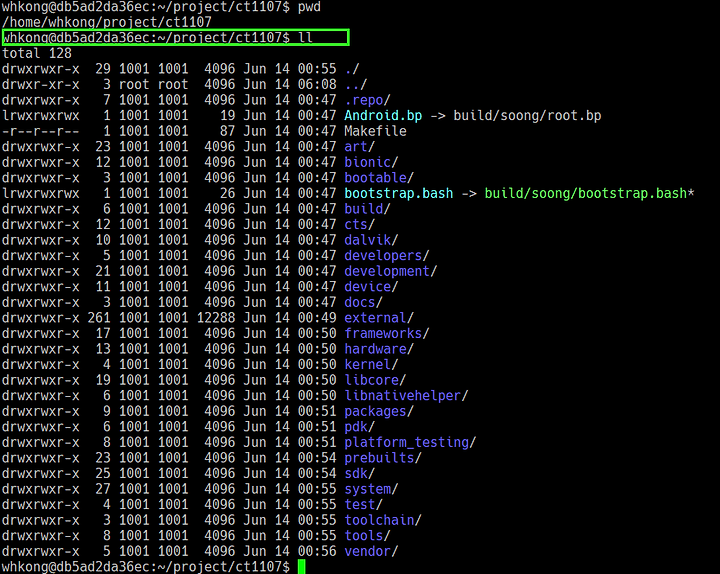The width and height of the screenshot is (720, 574).
Task: Click the 'pwd' command on first line
Action: pyautogui.click(x=309, y=7)
